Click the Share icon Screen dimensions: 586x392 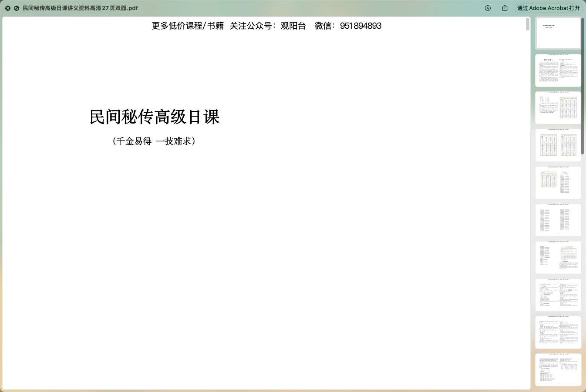(505, 8)
